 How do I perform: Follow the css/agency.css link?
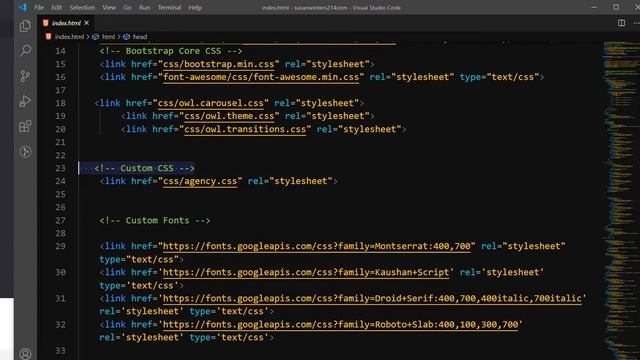click(200, 181)
